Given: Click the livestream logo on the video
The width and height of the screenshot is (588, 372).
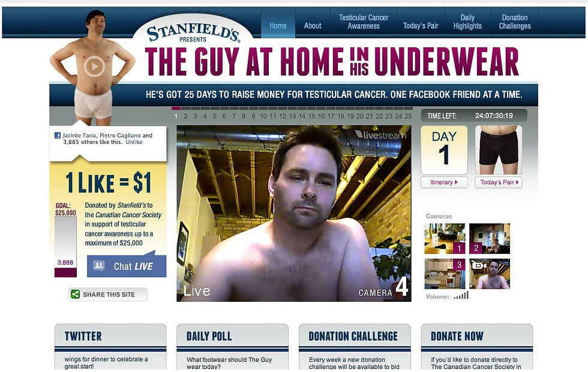Looking at the screenshot, I should pos(380,134).
